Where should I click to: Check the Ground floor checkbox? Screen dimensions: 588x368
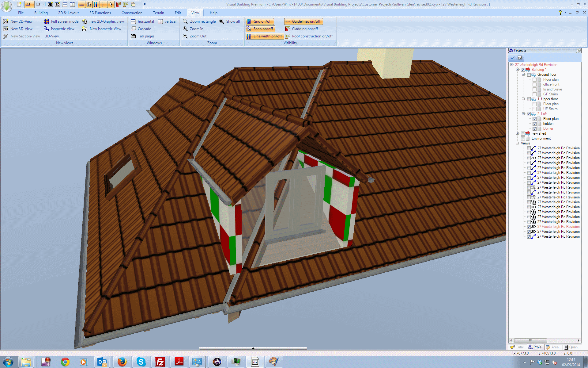(x=529, y=75)
